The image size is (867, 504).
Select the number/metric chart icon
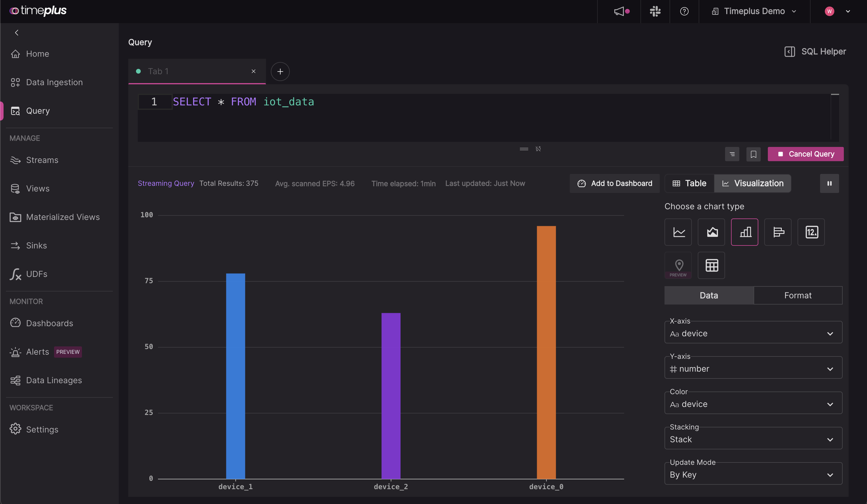[811, 232]
